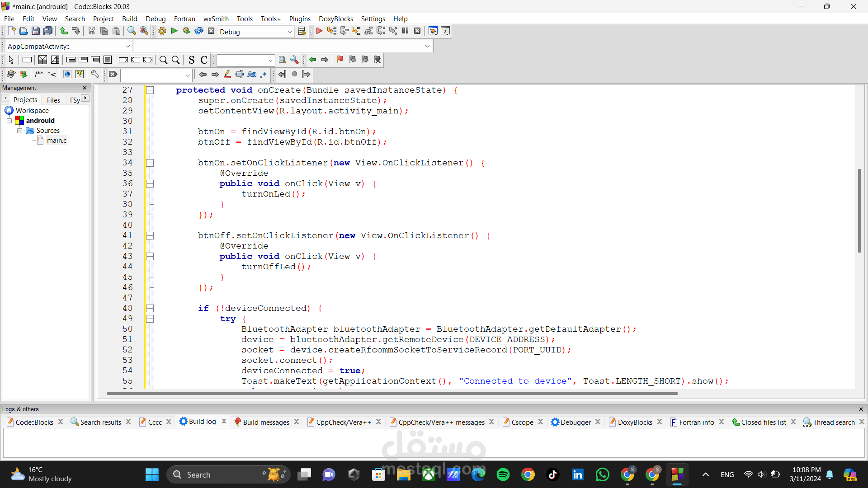Image resolution: width=868 pixels, height=488 pixels.
Task: Collapse code fold at line 34
Action: coord(150,163)
